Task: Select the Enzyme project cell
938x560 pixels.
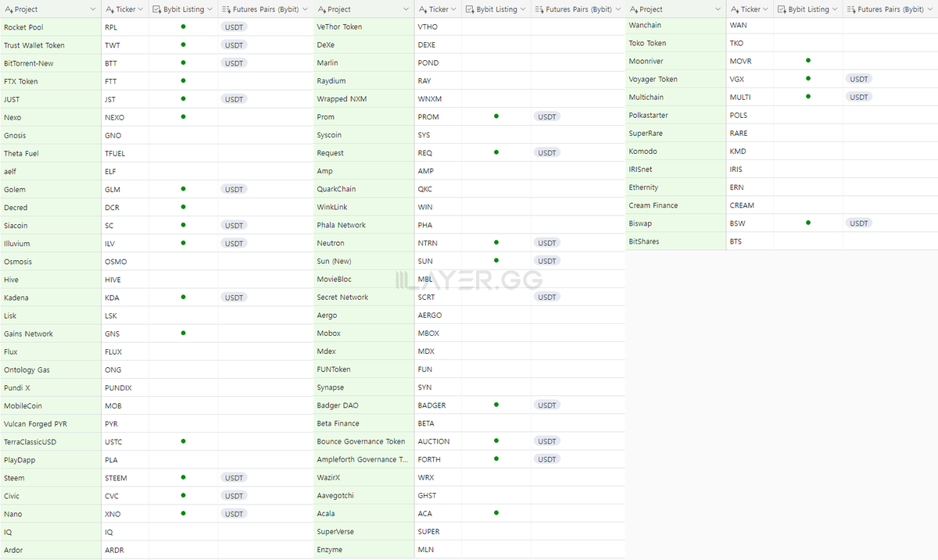Action: pyautogui.click(x=363, y=550)
